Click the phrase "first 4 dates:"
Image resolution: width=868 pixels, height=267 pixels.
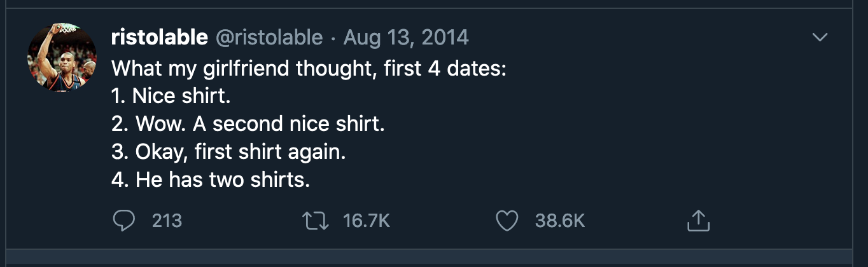click(445, 67)
